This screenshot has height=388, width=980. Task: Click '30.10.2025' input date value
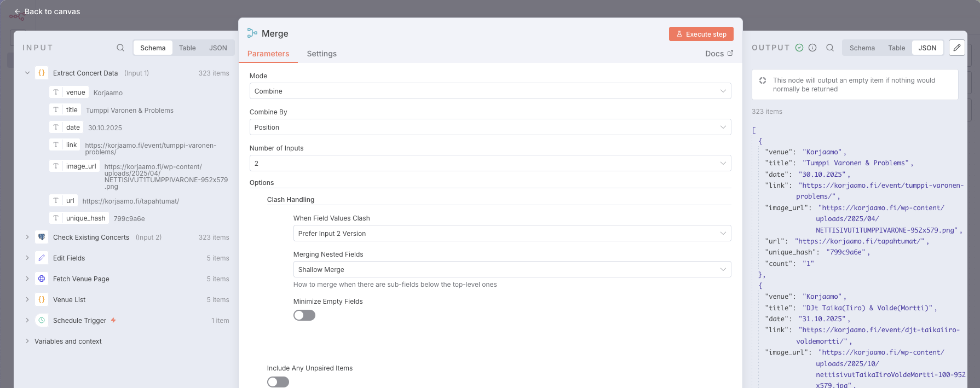tap(105, 128)
